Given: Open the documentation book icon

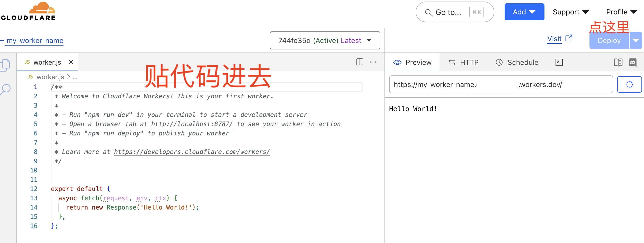Looking at the screenshot, I should click(618, 62).
